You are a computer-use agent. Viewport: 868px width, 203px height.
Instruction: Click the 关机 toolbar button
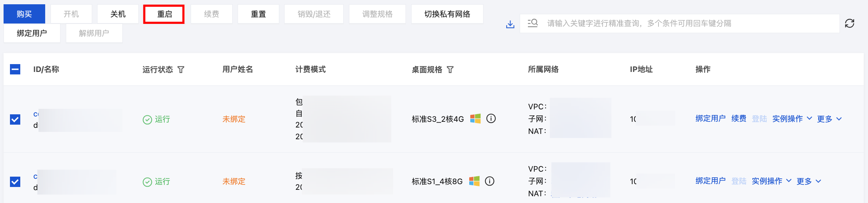118,14
